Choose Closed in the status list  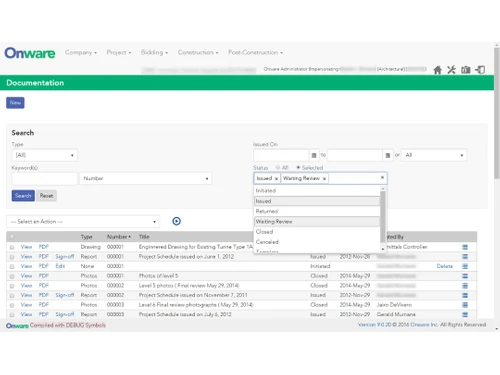coord(317,232)
